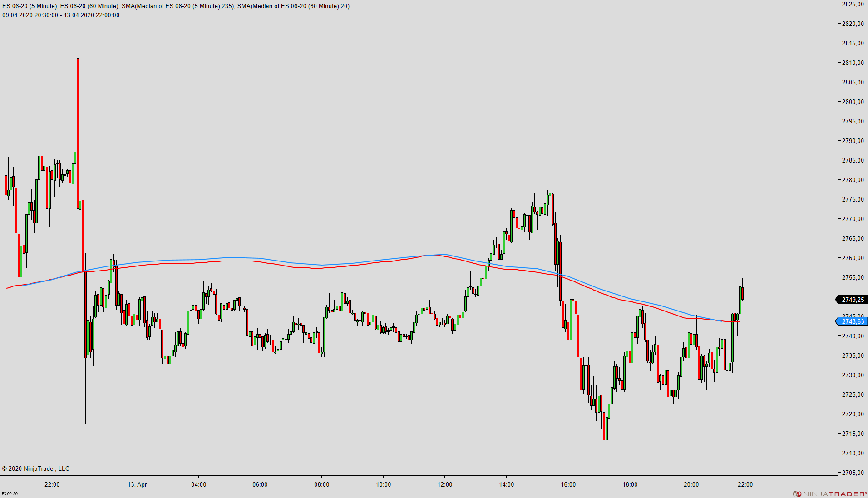Click the date range text 09.04.2020 20:30:00 - 13.04.2020 22:00:00
Viewport: 868px width, 498px height.
(61, 15)
